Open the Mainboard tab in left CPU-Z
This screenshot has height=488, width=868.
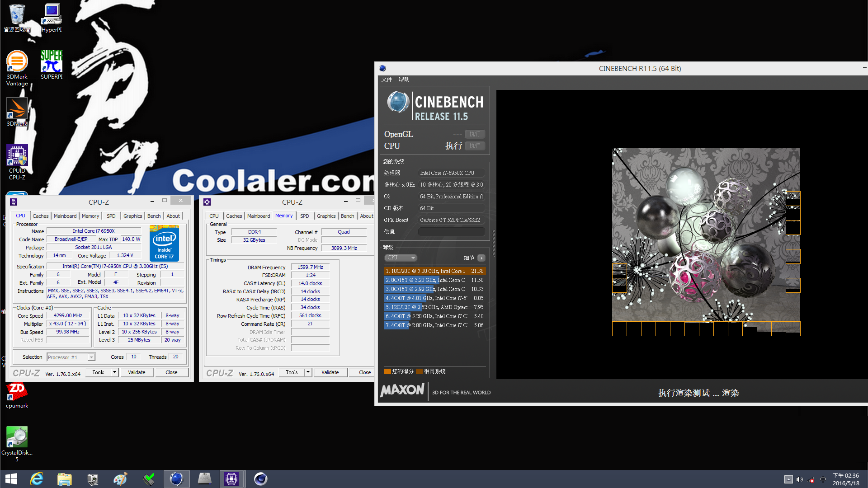click(x=65, y=216)
